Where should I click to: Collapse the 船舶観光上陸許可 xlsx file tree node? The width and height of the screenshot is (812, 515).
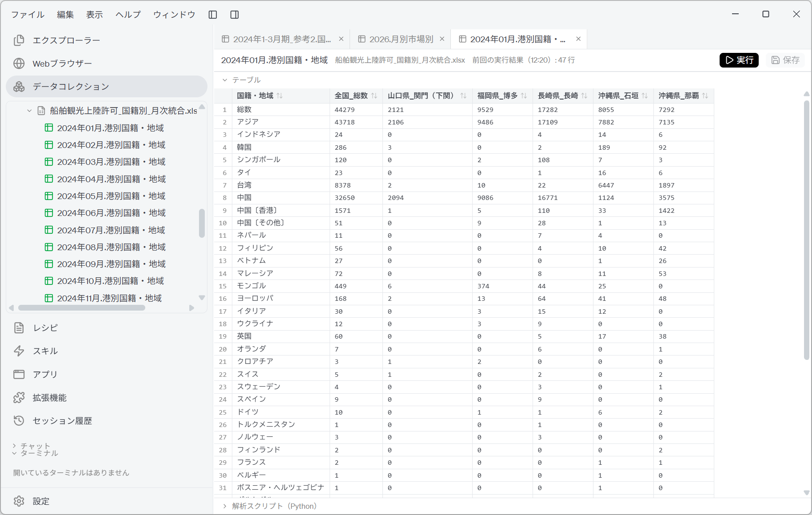click(29, 111)
